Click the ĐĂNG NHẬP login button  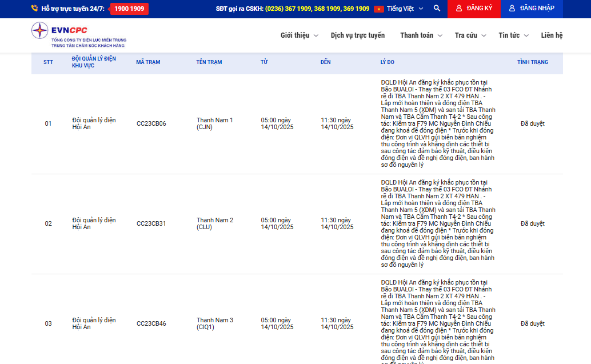(x=531, y=9)
